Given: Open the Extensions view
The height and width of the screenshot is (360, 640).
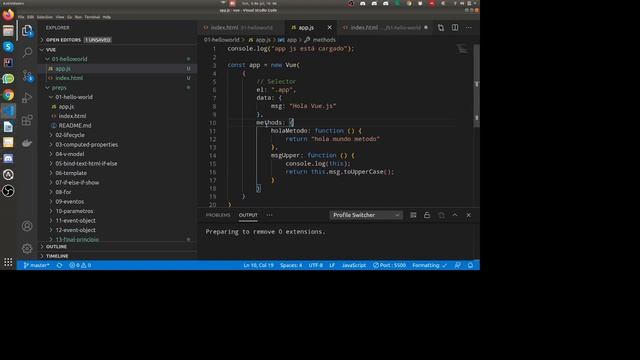Looking at the screenshot, I should pos(27,120).
